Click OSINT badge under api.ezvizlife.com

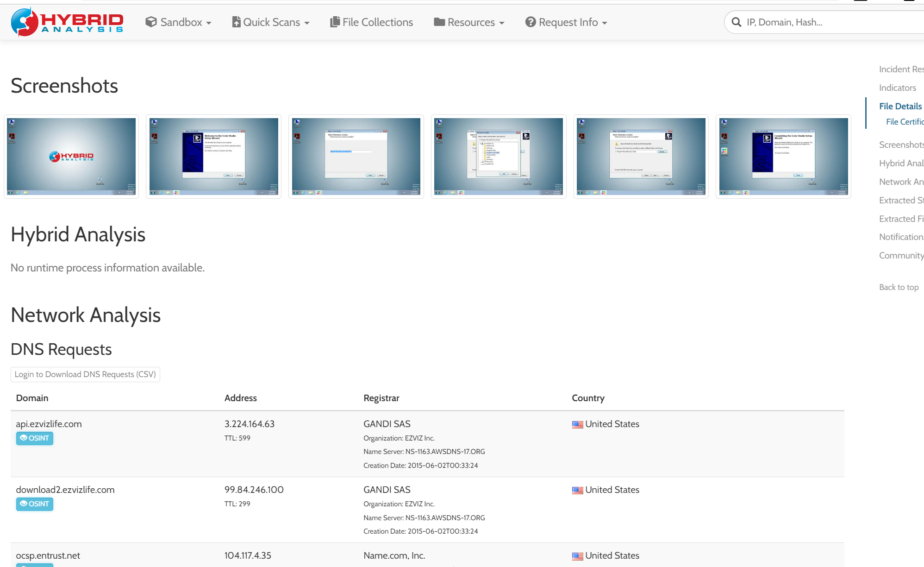[35, 438]
